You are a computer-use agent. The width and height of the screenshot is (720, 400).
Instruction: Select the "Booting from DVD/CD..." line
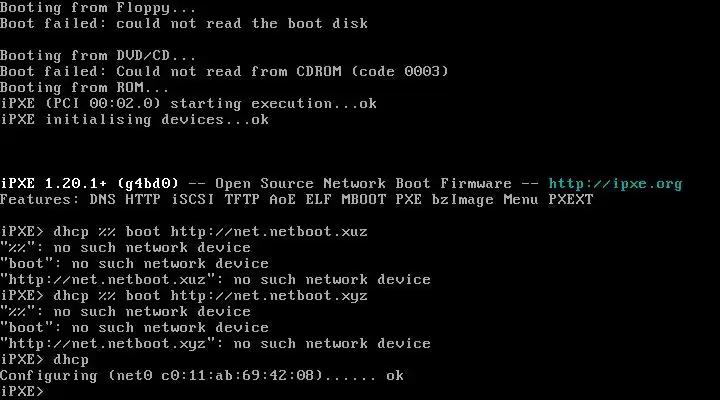(x=98, y=55)
